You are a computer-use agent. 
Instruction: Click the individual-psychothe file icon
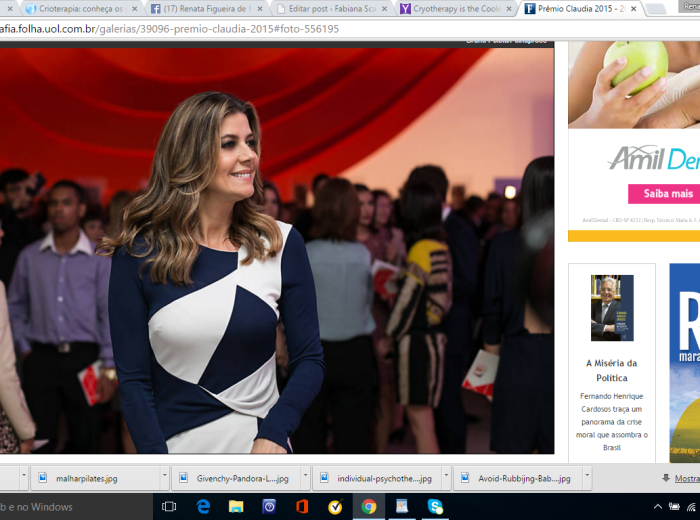click(324, 478)
